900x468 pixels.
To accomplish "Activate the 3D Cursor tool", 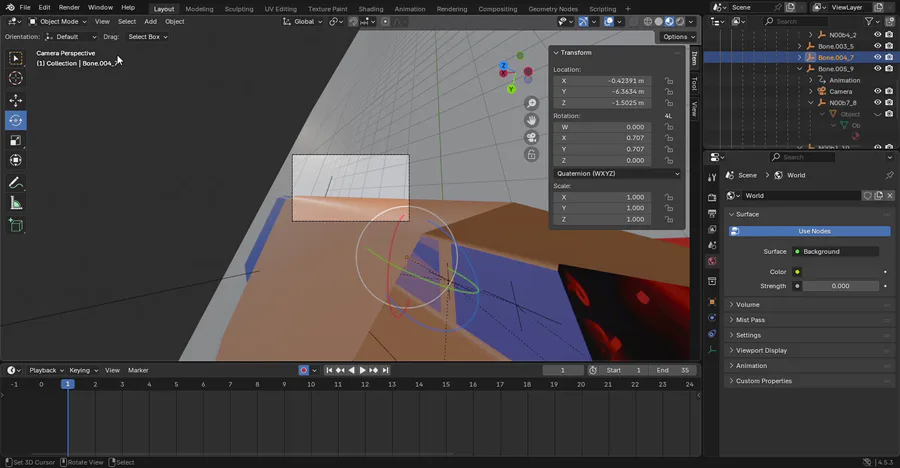I will tap(15, 78).
